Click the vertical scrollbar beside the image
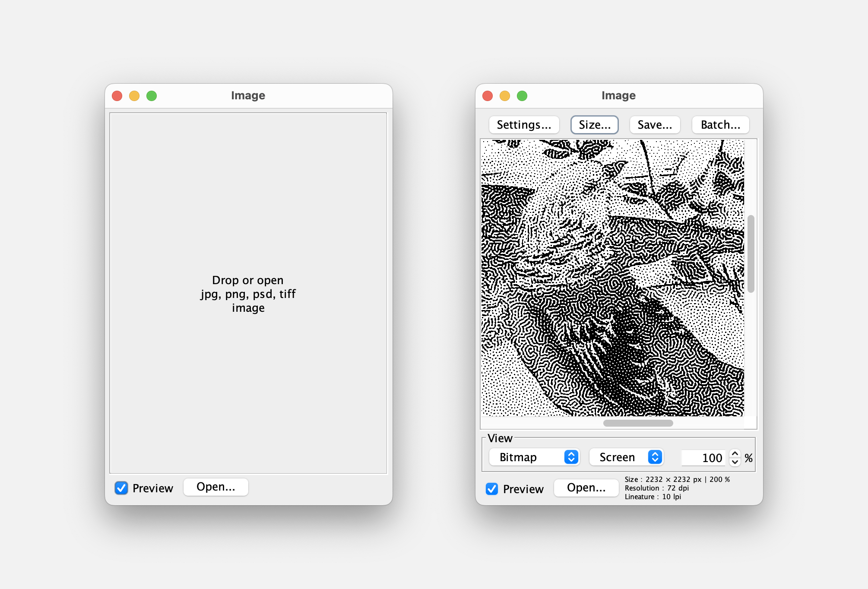This screenshot has height=589, width=868. tap(751, 254)
